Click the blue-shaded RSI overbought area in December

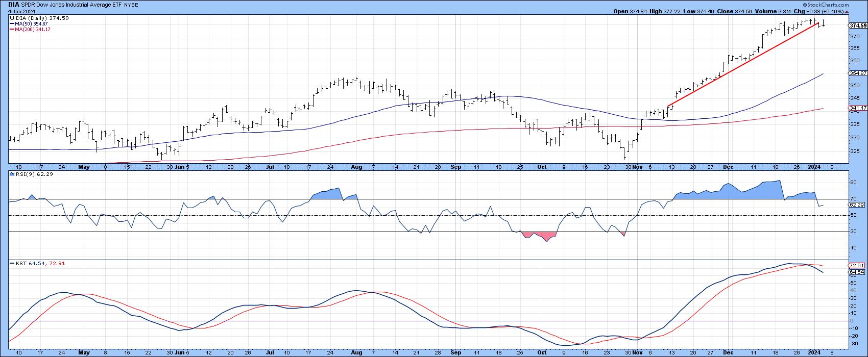click(730, 191)
